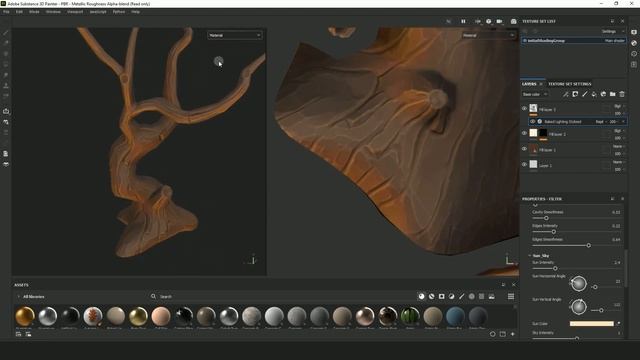640x360 pixels.
Task: Open Settings dropdown in Texture Set List
Action: pyautogui.click(x=612, y=31)
